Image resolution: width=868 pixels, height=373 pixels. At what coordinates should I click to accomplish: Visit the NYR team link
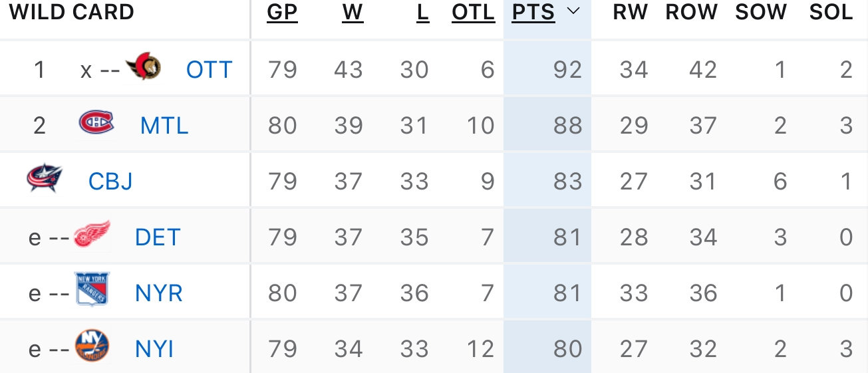coord(159,293)
